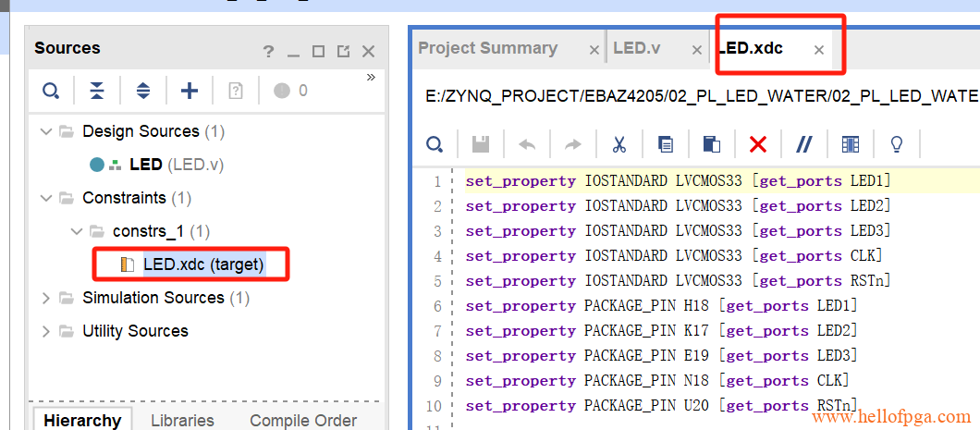Viewport: 980px width, 430px height.
Task: Click the Paste icon in editor toolbar
Action: (712, 144)
